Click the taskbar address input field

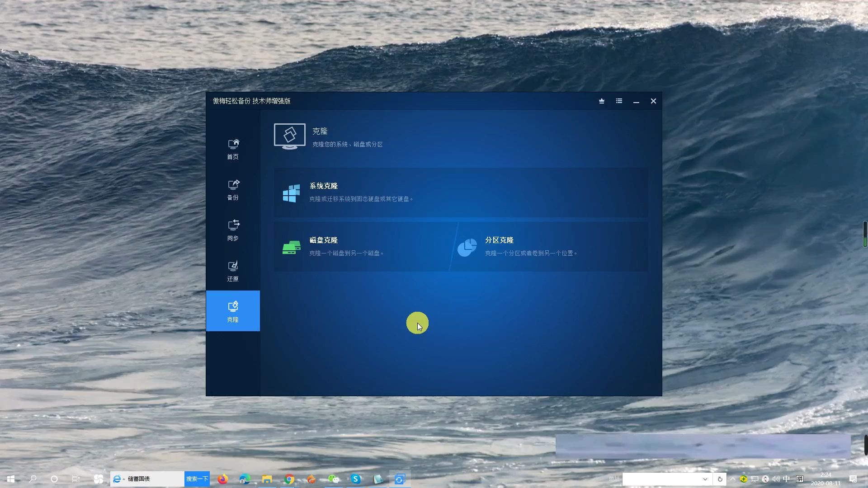660,479
